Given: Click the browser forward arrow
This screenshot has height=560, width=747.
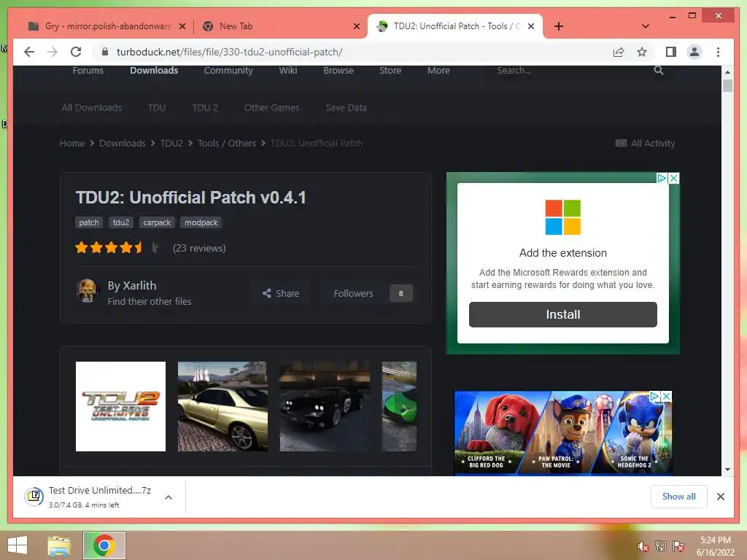Looking at the screenshot, I should tap(53, 52).
